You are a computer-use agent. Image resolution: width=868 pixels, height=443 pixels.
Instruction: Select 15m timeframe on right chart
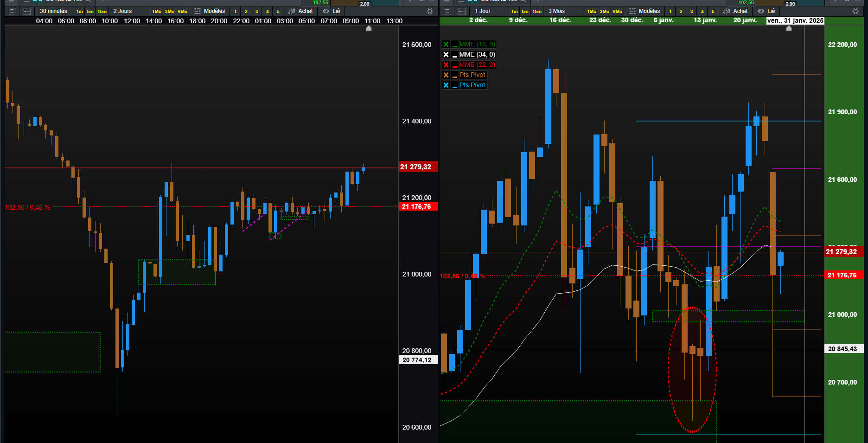coord(537,11)
